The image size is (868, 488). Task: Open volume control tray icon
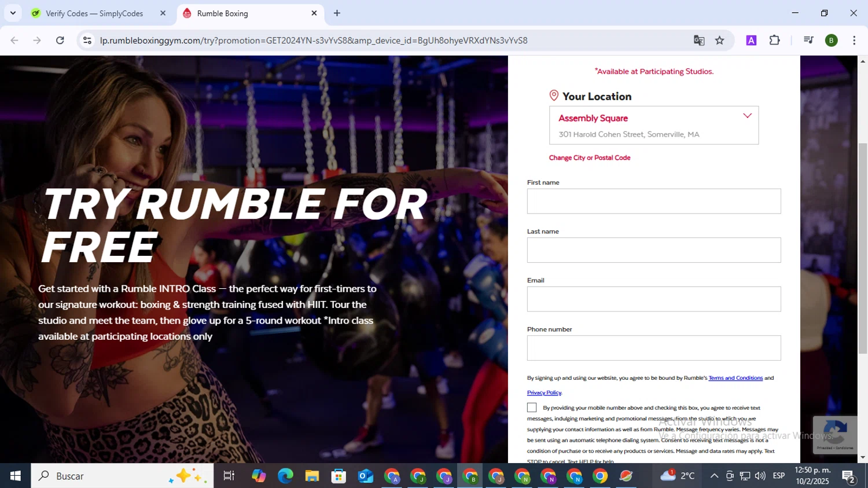tap(760, 476)
